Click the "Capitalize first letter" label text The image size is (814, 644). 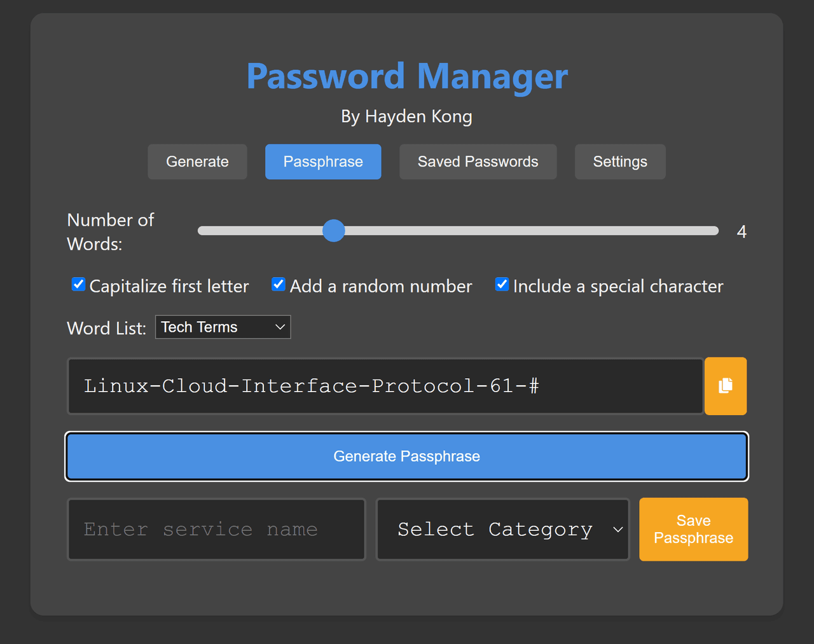tap(169, 287)
